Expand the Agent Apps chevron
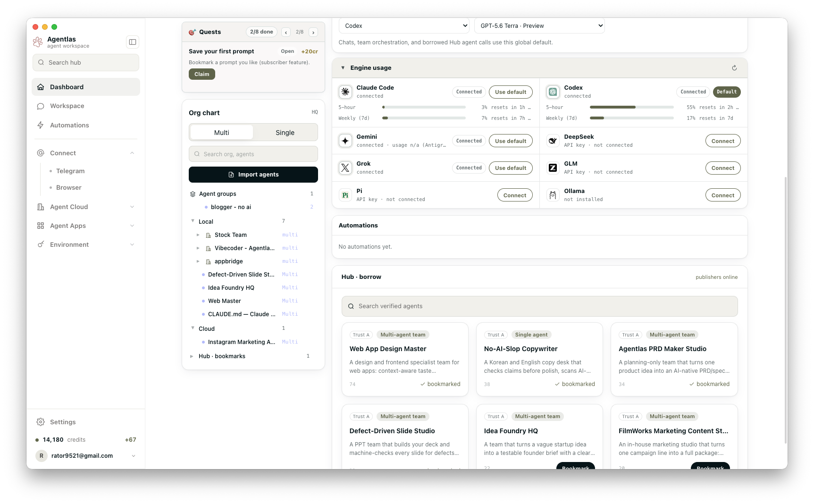This screenshot has height=504, width=814. pyautogui.click(x=132, y=226)
